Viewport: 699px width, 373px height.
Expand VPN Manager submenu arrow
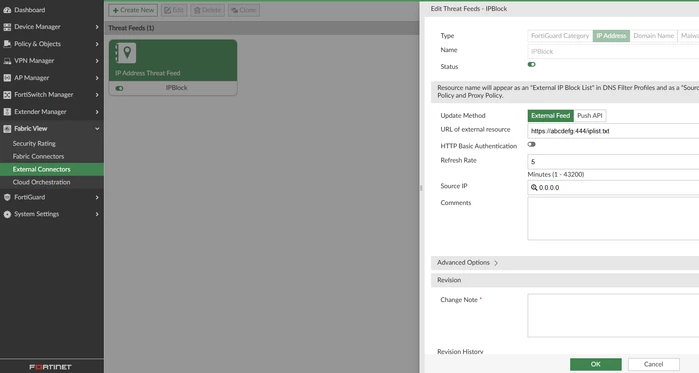[x=97, y=61]
